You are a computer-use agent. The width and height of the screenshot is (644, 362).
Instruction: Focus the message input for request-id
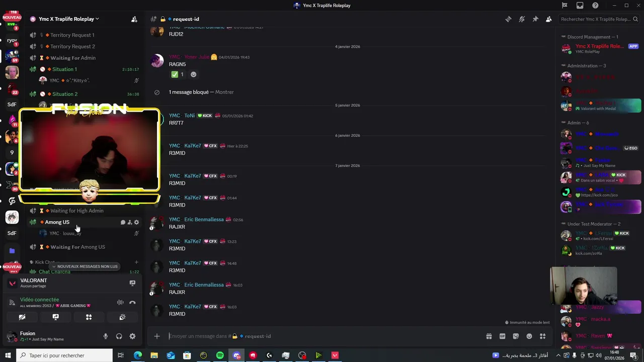[322, 336]
